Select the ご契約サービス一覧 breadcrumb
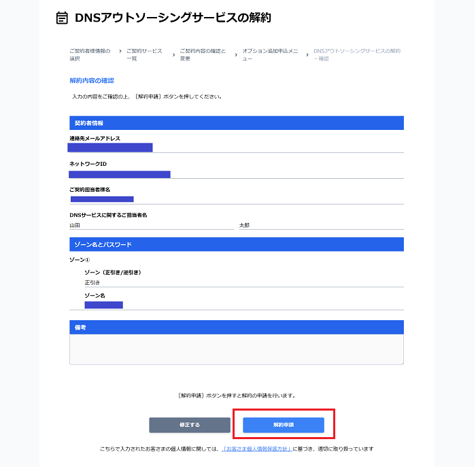Image resolution: width=476 pixels, height=467 pixels. point(144,54)
